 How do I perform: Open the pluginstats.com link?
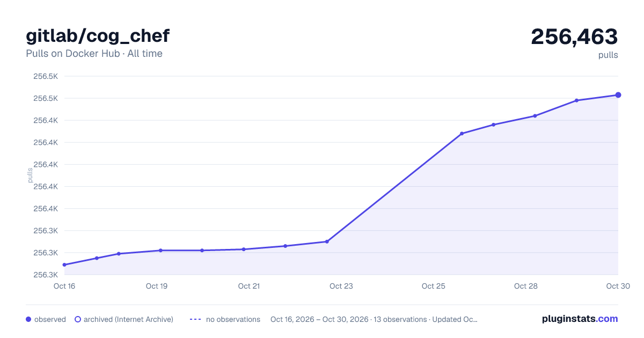580,319
